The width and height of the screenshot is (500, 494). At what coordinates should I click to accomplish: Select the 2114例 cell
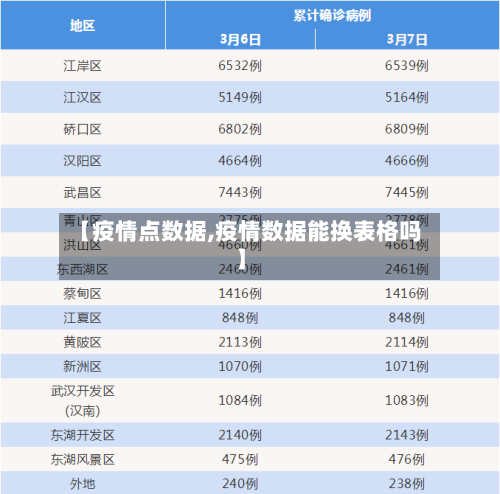(x=407, y=342)
